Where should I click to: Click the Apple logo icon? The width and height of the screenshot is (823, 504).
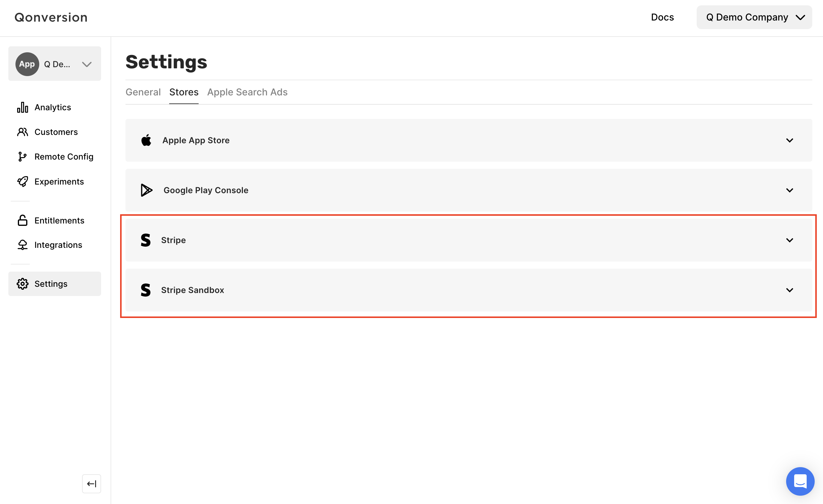pyautogui.click(x=146, y=140)
